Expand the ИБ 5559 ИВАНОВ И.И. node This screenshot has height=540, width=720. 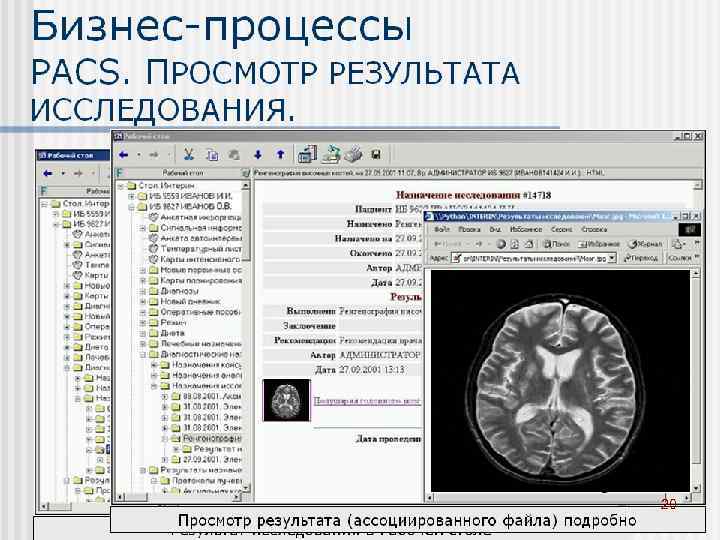tap(132, 196)
